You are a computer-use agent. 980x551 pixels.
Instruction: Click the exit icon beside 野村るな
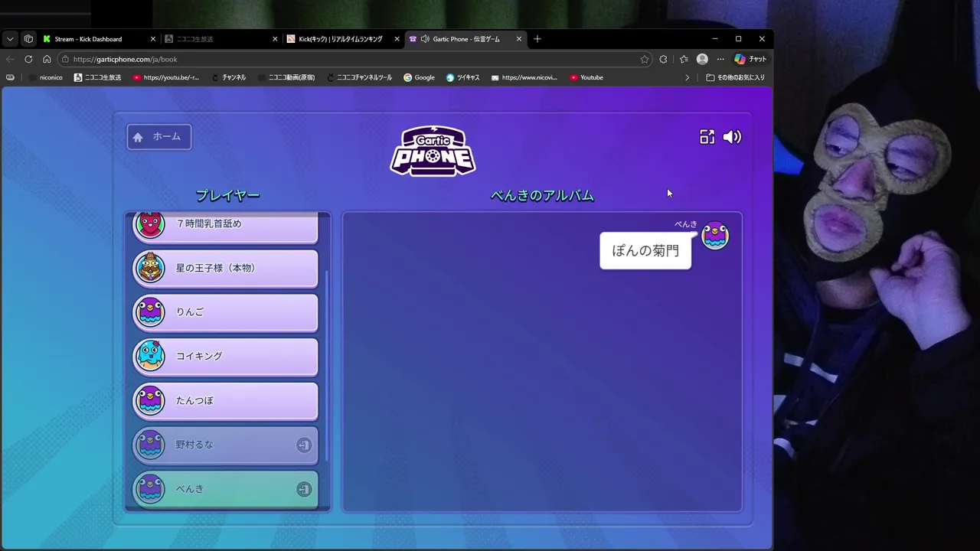point(304,445)
